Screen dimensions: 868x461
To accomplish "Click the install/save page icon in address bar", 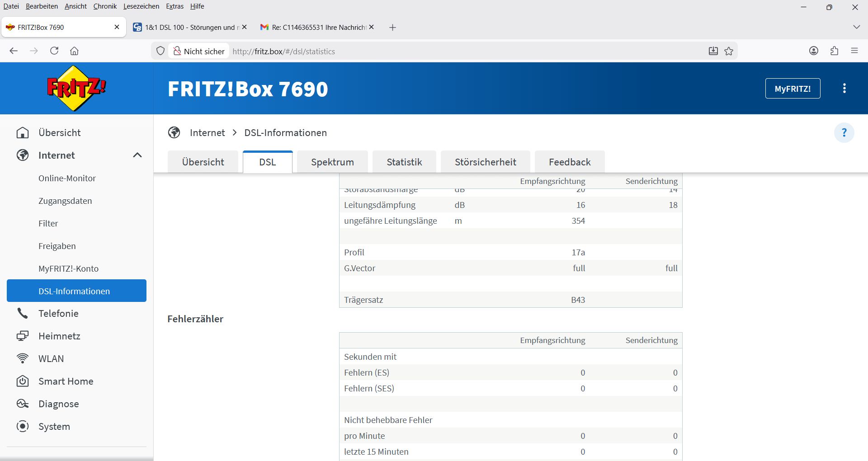I will point(713,51).
